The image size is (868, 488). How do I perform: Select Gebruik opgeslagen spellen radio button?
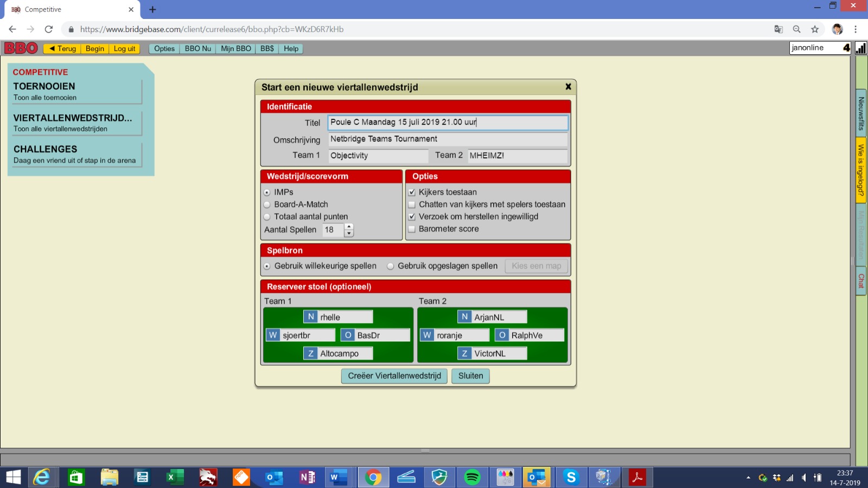coord(391,266)
